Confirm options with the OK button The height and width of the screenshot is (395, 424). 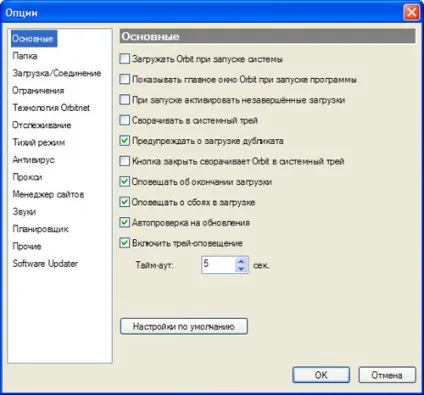click(321, 375)
